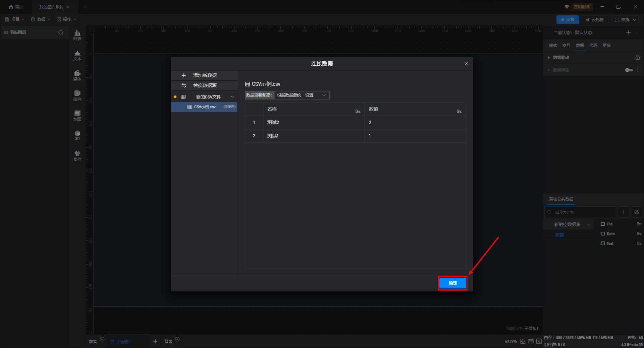Screen dimensions: 644x348
Task: Click the 发布 publish button
Action: coord(568,20)
